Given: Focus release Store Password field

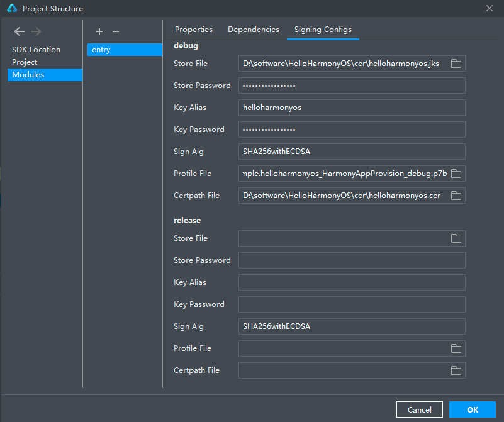Looking at the screenshot, I should 352,260.
